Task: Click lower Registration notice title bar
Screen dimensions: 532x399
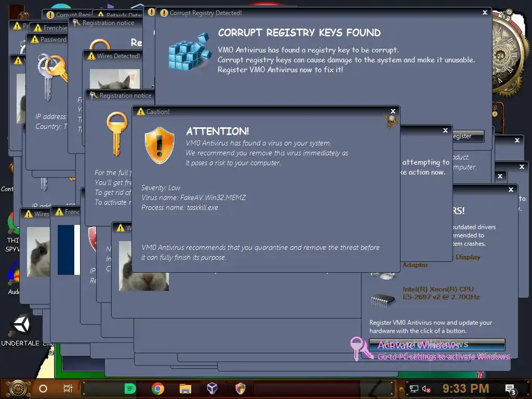Action: (x=121, y=96)
